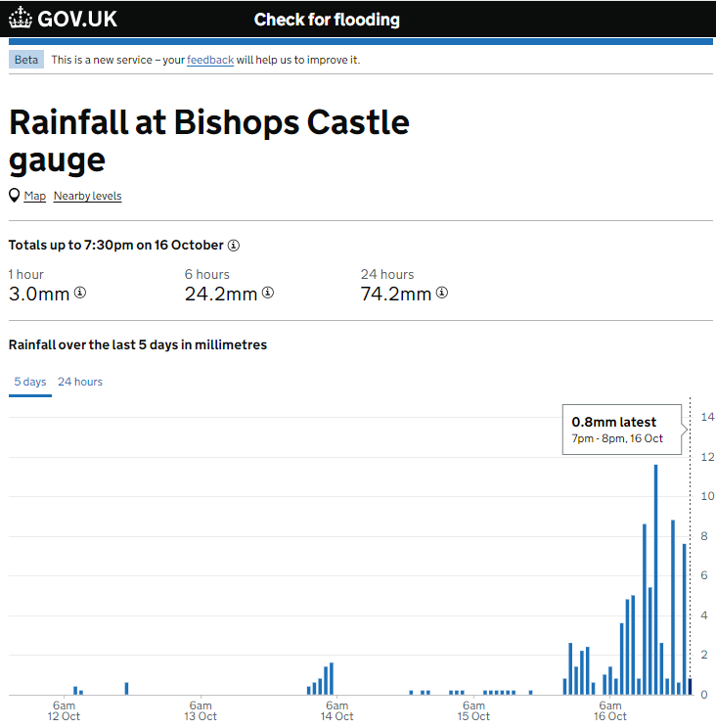Click the 74.2mm 24 hours total
The image size is (716, 728).
point(396,294)
